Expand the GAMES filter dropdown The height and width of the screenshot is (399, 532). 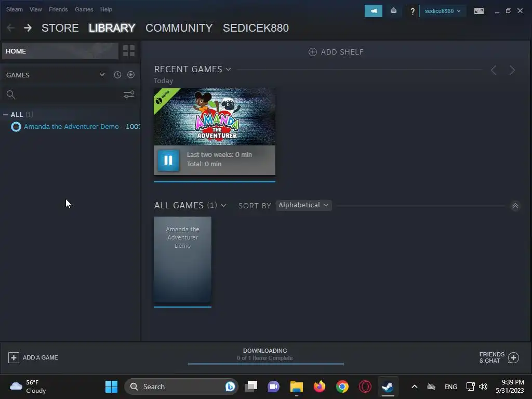[102, 75]
